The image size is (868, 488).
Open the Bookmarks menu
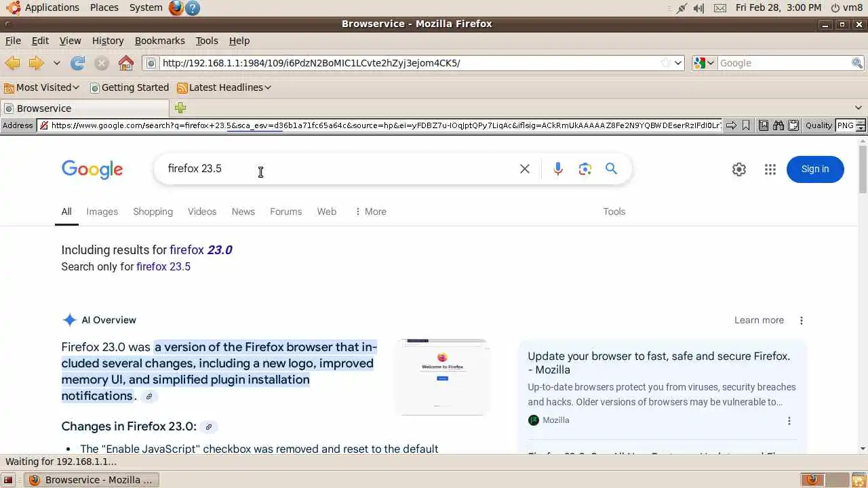tap(159, 41)
